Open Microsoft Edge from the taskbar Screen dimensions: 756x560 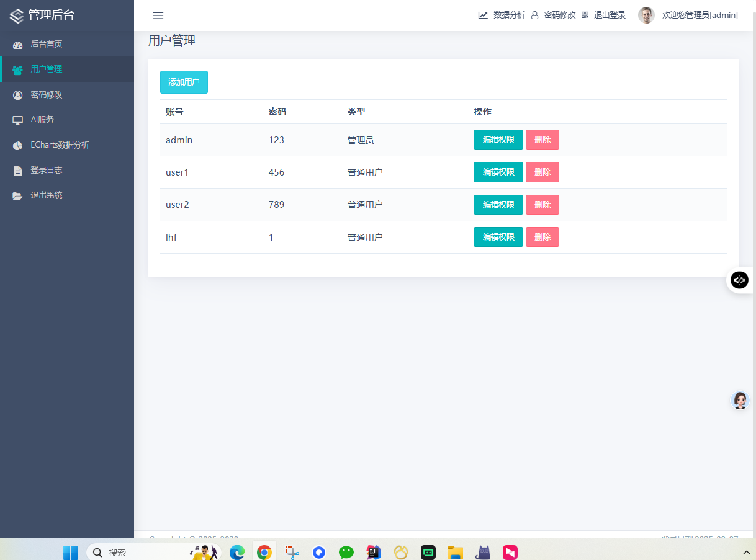(236, 553)
